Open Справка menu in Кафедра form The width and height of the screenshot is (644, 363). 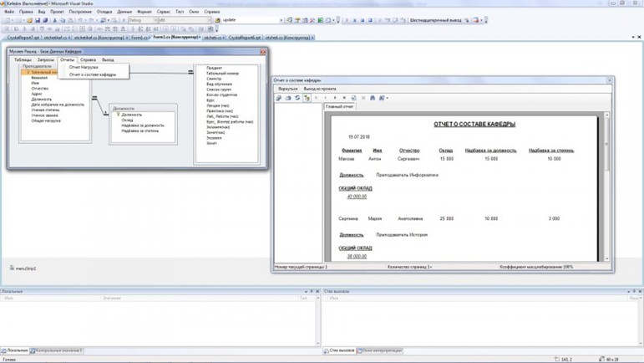89,59
